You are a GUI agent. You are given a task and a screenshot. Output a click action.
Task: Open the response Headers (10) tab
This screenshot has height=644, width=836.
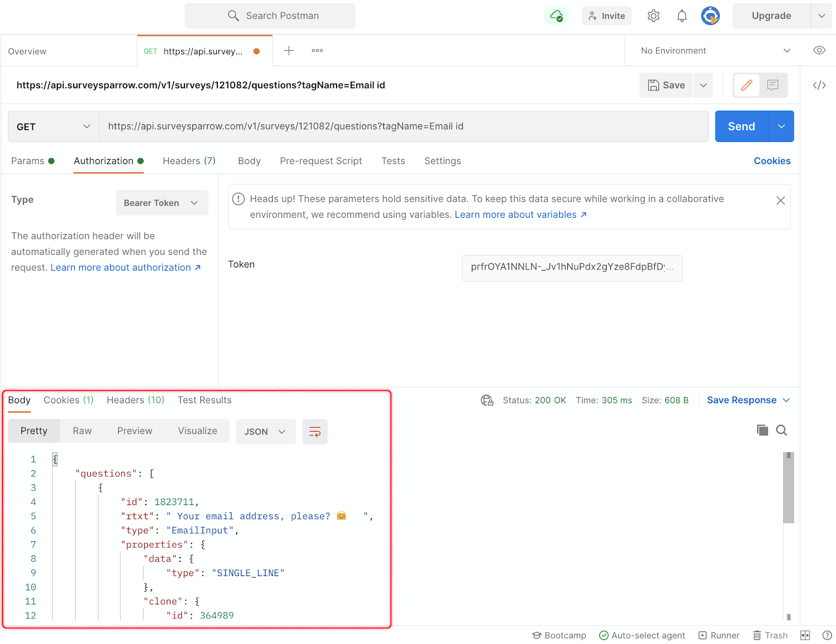click(x=135, y=400)
